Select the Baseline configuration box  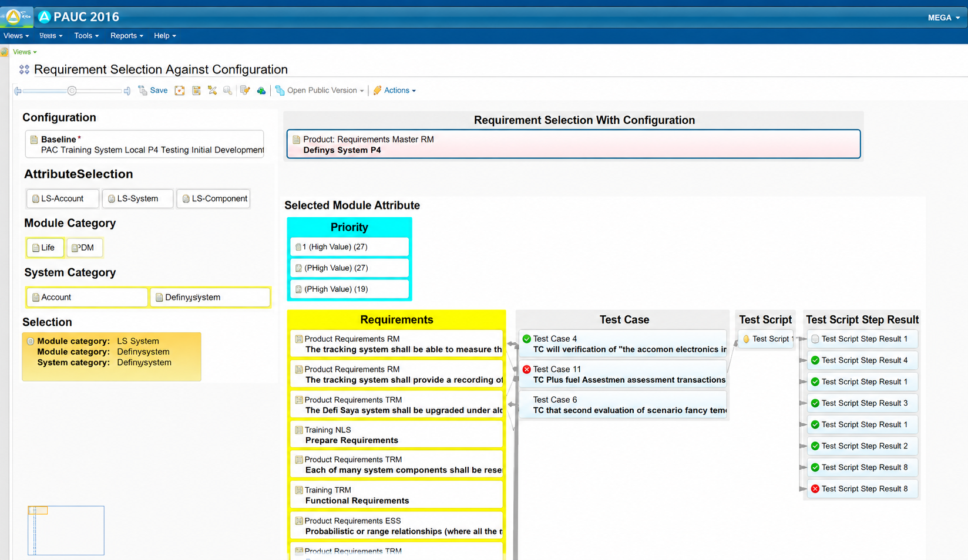pos(144,144)
